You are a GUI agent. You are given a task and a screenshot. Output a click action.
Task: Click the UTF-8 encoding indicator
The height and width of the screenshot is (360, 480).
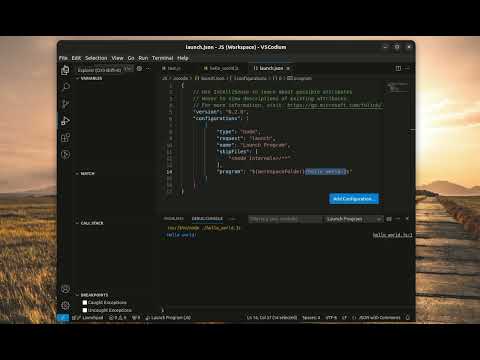(331, 318)
